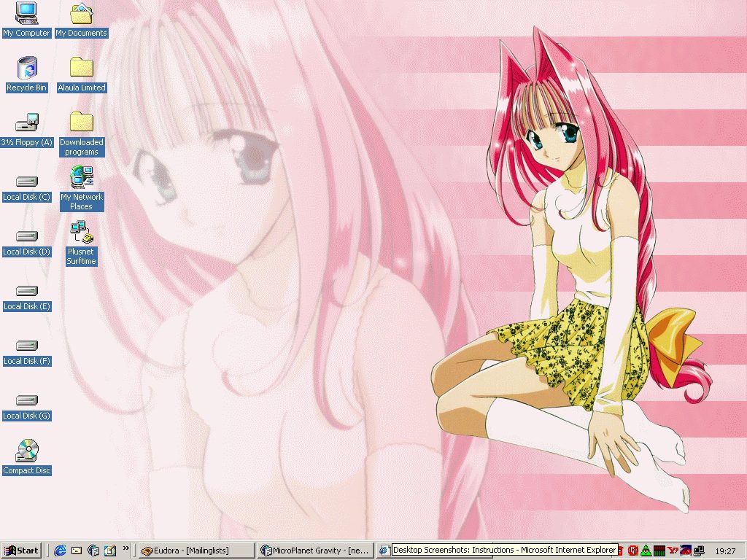Select the Local Disk (G) drive icon
This screenshot has width=747, height=560.
tap(26, 400)
